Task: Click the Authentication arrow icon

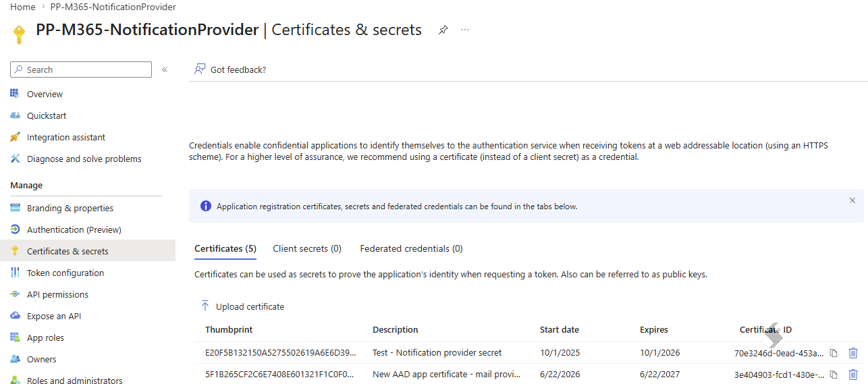Action: click(15, 229)
